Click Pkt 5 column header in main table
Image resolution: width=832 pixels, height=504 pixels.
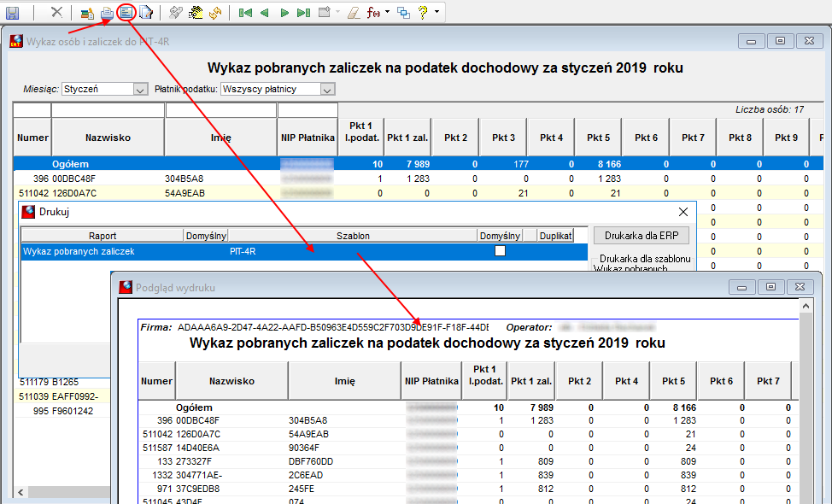point(599,138)
